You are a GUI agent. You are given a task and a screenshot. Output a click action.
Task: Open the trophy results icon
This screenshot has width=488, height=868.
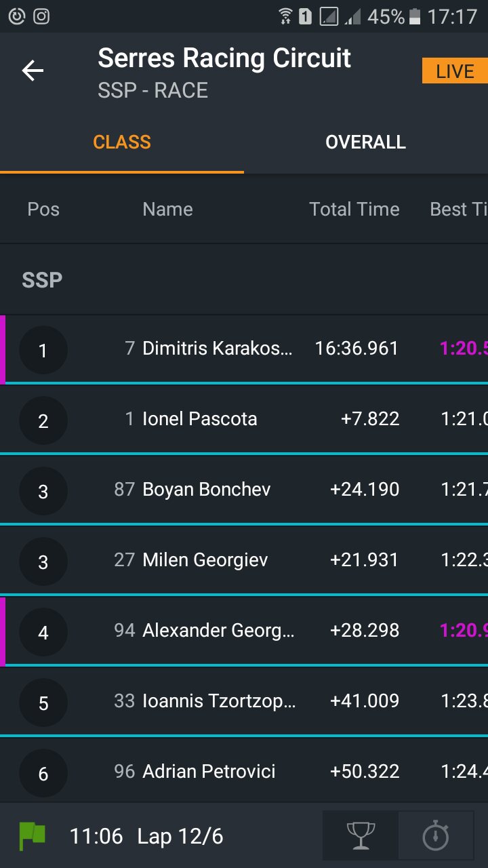coord(360,835)
